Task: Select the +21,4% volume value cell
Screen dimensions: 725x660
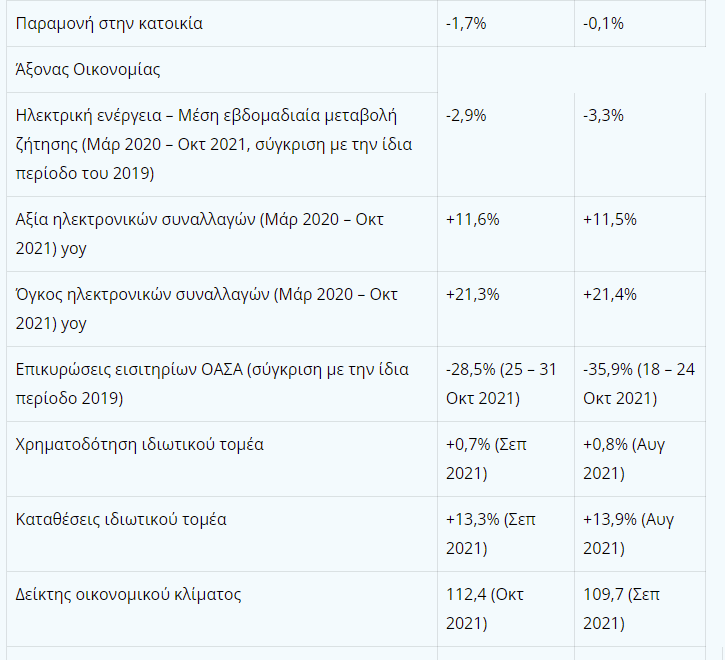Action: (x=610, y=294)
